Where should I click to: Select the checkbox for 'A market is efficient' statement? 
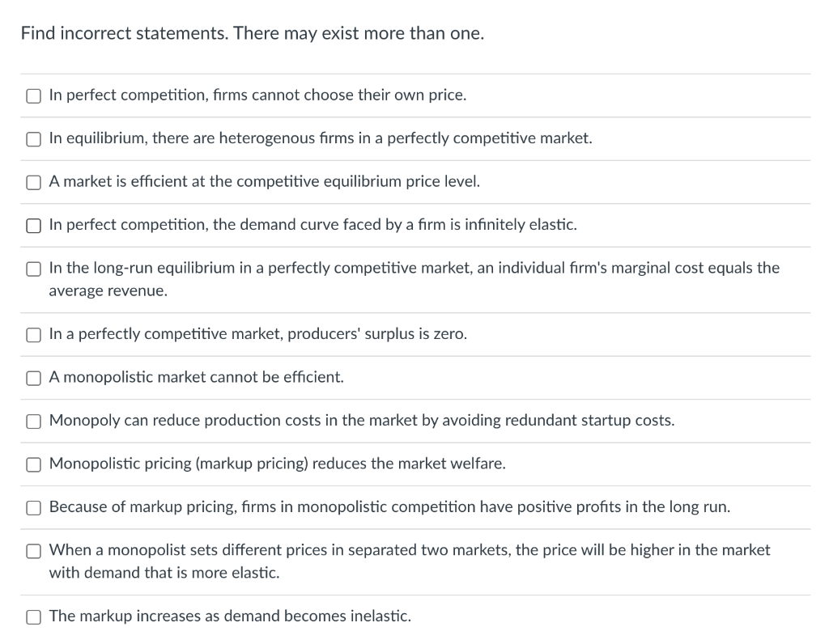click(33, 183)
